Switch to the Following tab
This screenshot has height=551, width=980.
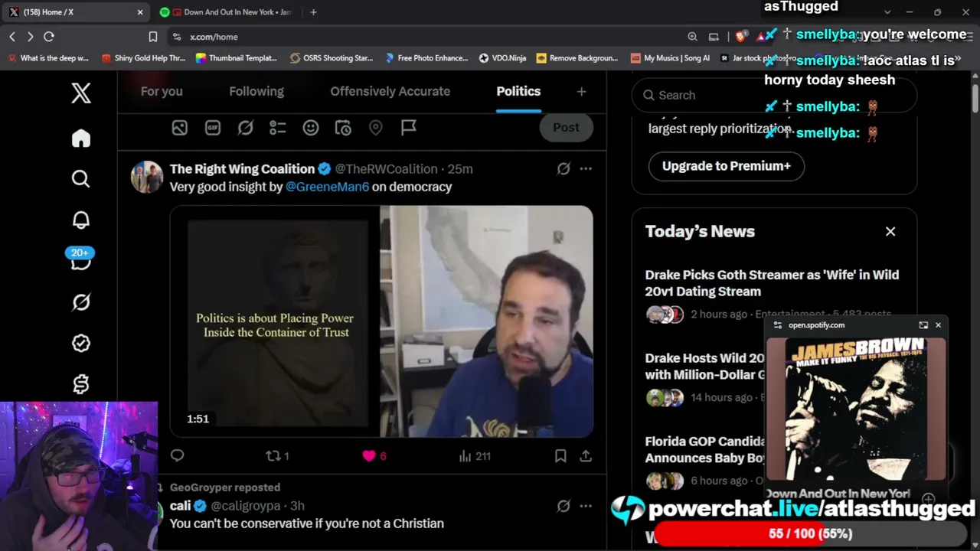pyautogui.click(x=256, y=92)
